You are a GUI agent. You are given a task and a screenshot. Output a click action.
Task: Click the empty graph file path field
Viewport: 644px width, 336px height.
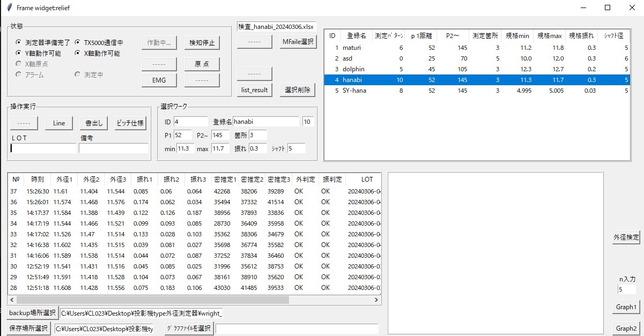(297, 328)
